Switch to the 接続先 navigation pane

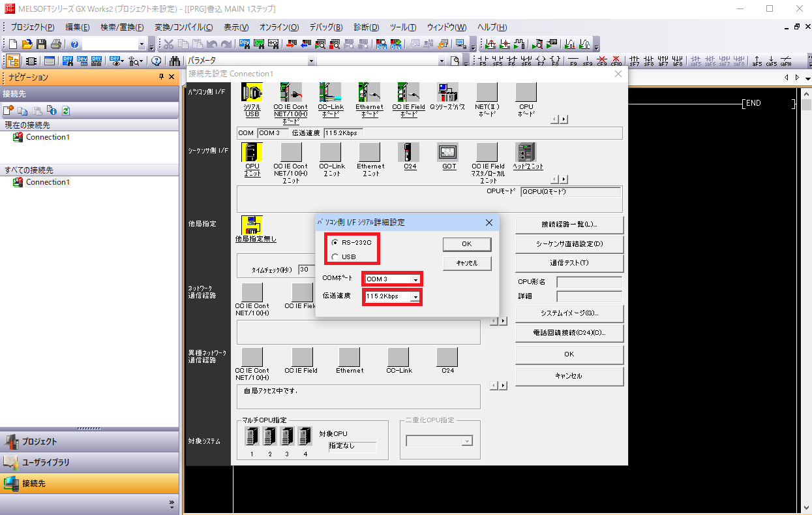89,484
